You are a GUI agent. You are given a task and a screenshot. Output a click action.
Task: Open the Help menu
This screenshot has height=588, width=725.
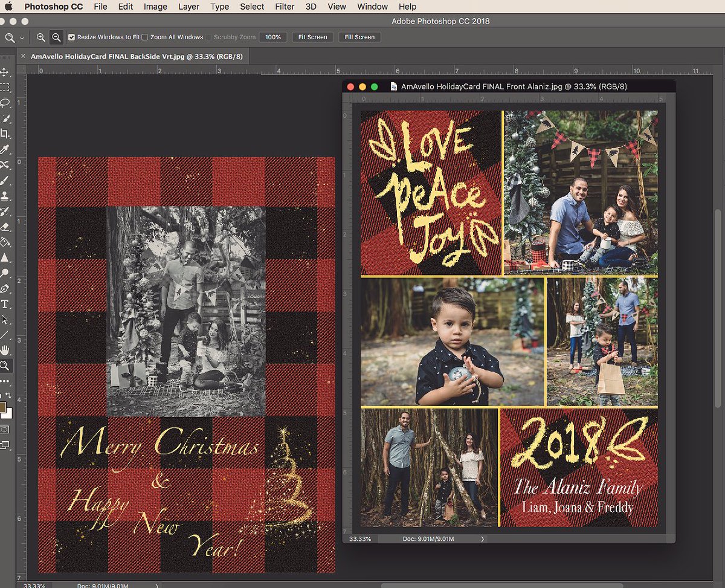[x=408, y=7]
